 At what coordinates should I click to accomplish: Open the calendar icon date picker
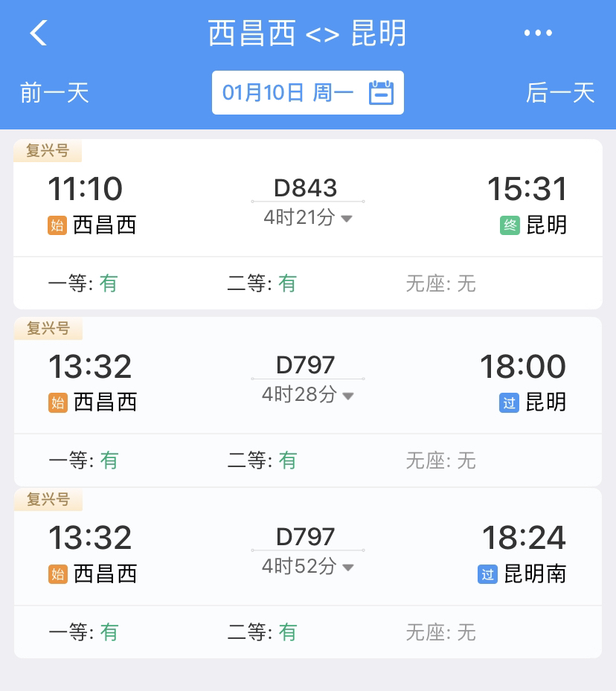pos(381,92)
